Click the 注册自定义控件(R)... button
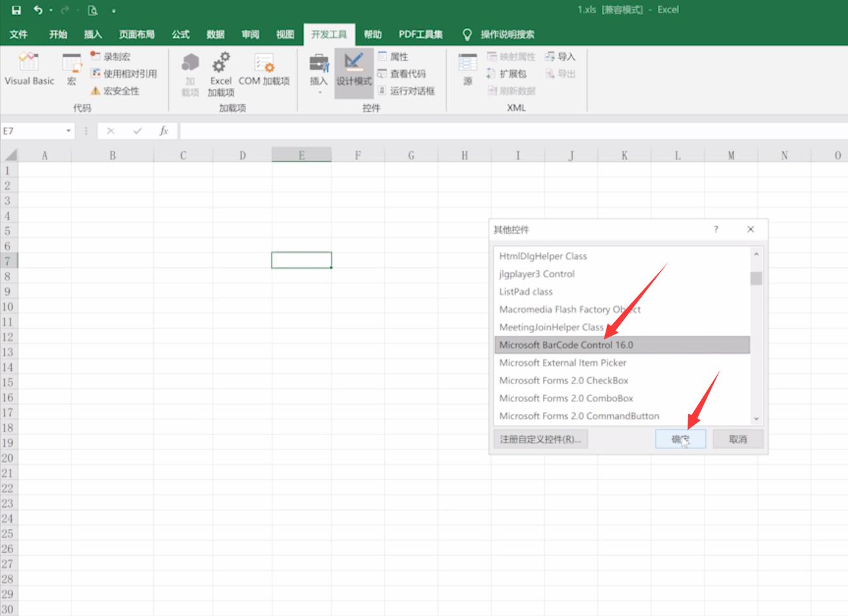This screenshot has height=616, width=848. 541,439
